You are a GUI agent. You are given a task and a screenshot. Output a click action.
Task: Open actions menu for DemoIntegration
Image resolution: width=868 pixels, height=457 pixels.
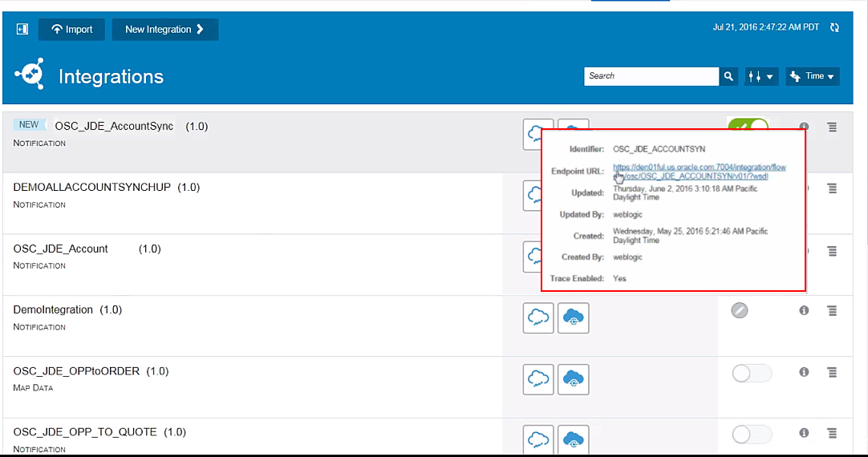click(832, 311)
